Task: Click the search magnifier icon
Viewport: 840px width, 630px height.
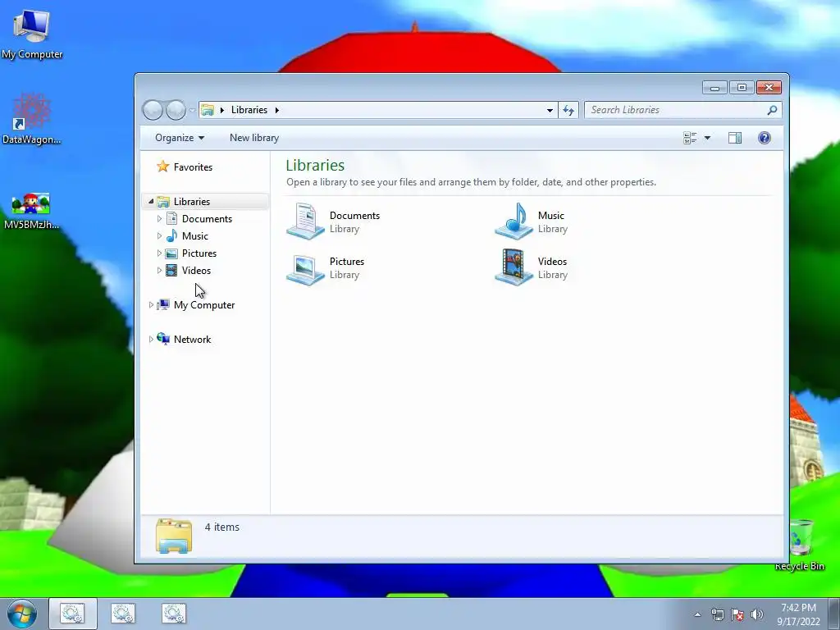Action: pos(772,110)
